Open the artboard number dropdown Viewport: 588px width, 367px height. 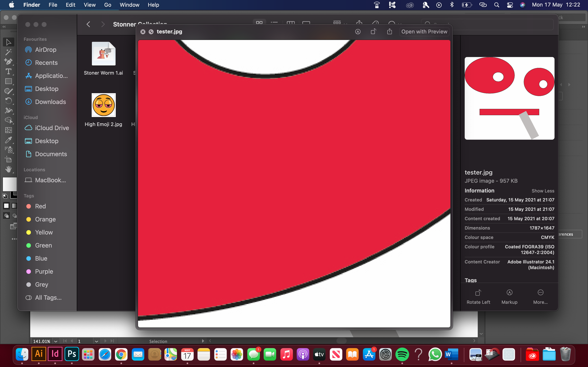point(96,341)
